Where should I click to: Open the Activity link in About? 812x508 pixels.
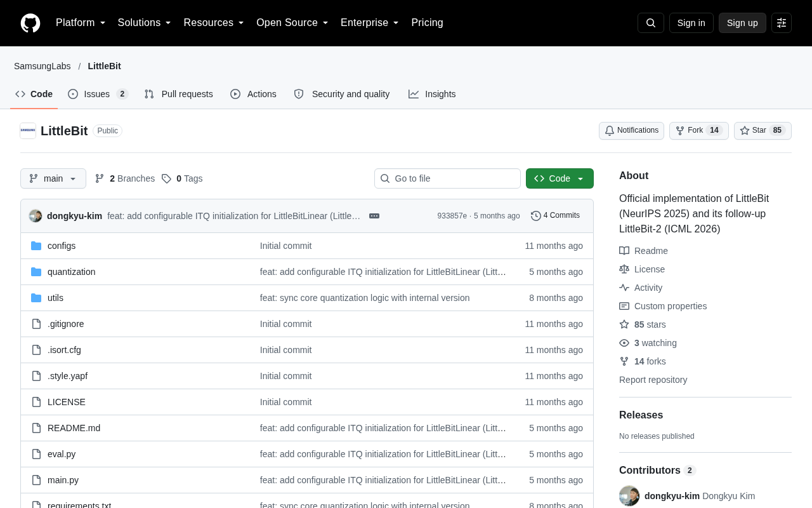coord(641,288)
